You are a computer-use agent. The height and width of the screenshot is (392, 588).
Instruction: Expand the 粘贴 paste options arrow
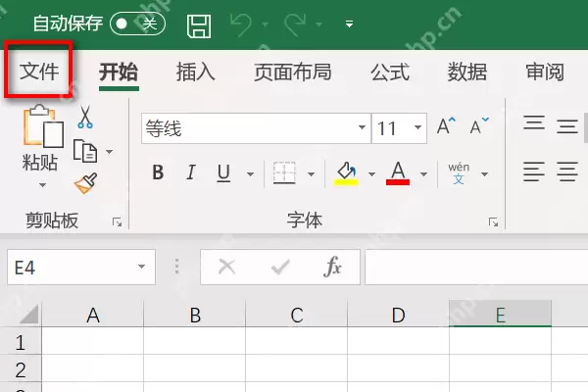point(42,184)
